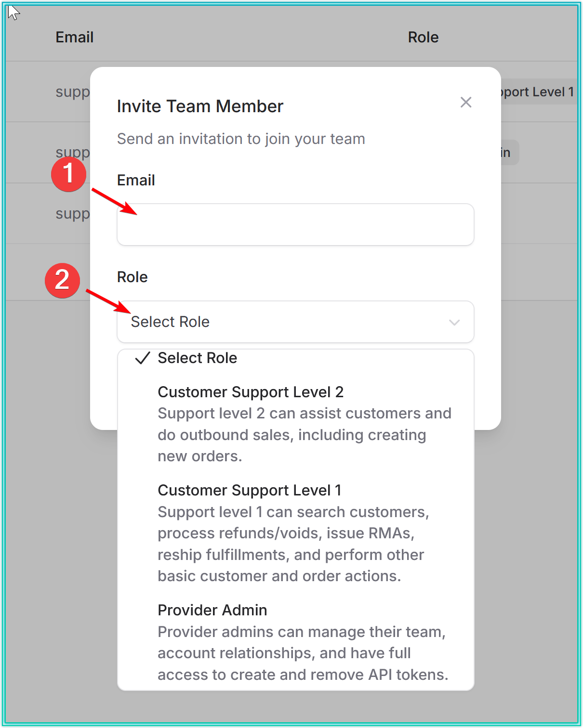Click the Role column header
The image size is (583, 728).
pos(423,37)
